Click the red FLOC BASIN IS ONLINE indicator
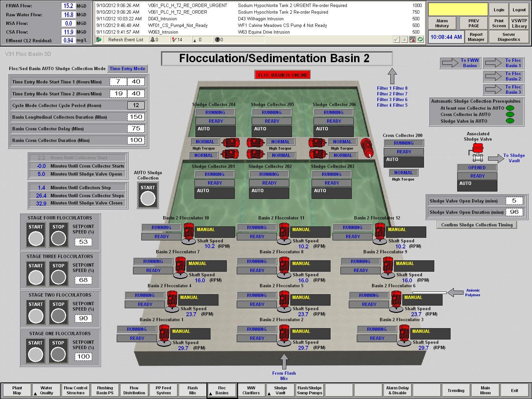Viewport: 532px width, 399px height. pos(283,75)
